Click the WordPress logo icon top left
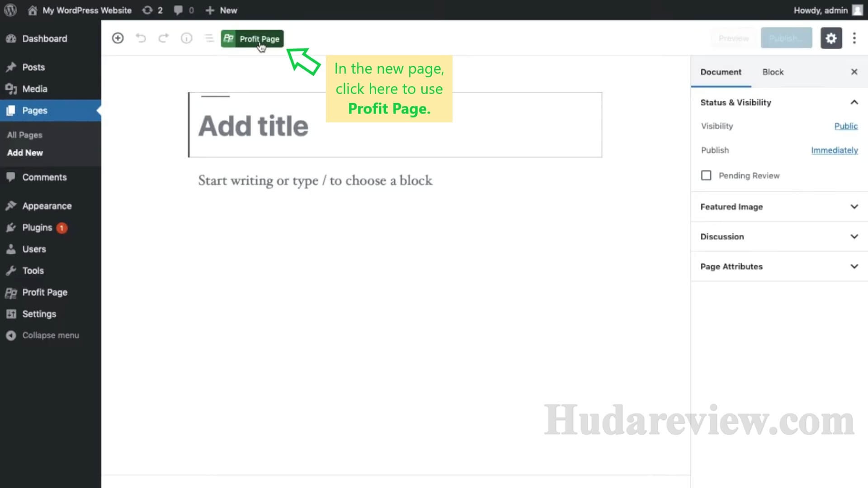 click(x=10, y=10)
